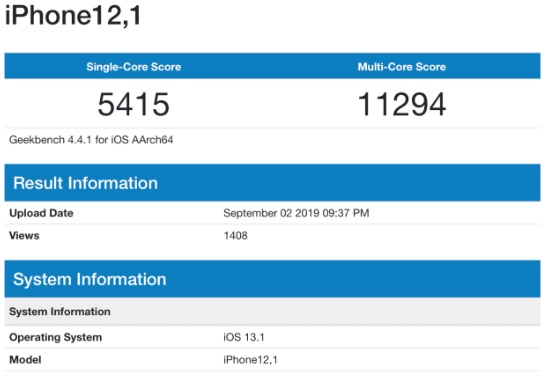The width and height of the screenshot is (547, 376).
Task: Select the Operating System label
Action: [x=55, y=337]
